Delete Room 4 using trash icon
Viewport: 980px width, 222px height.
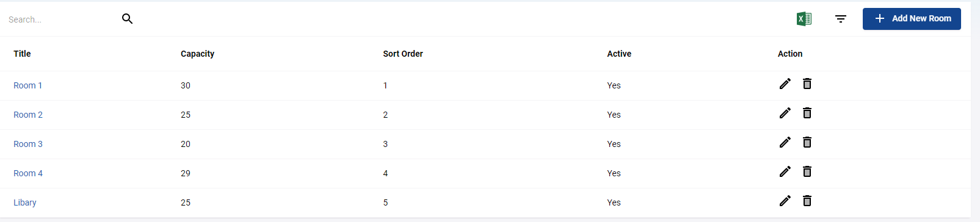(x=807, y=171)
